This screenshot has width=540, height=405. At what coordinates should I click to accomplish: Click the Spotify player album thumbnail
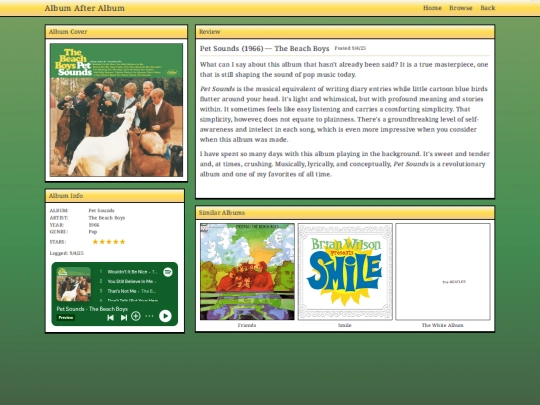pos(74,284)
